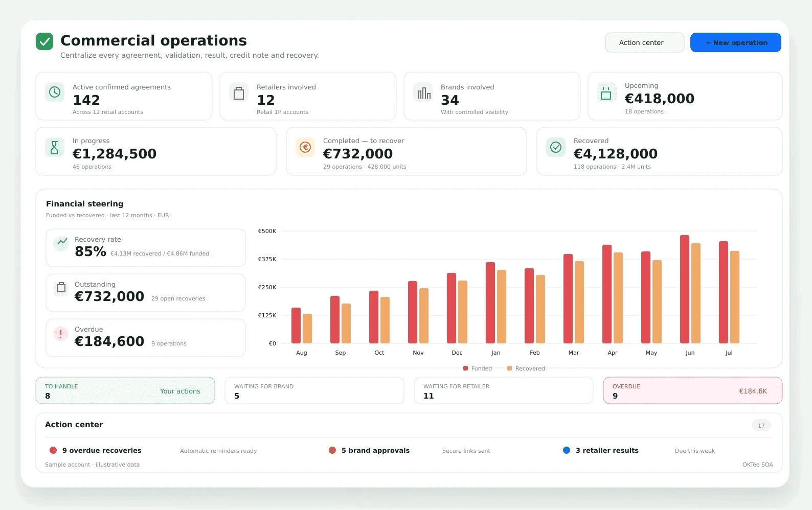Click the Brands involved value 34
This screenshot has height=510, width=812.
pyautogui.click(x=450, y=100)
